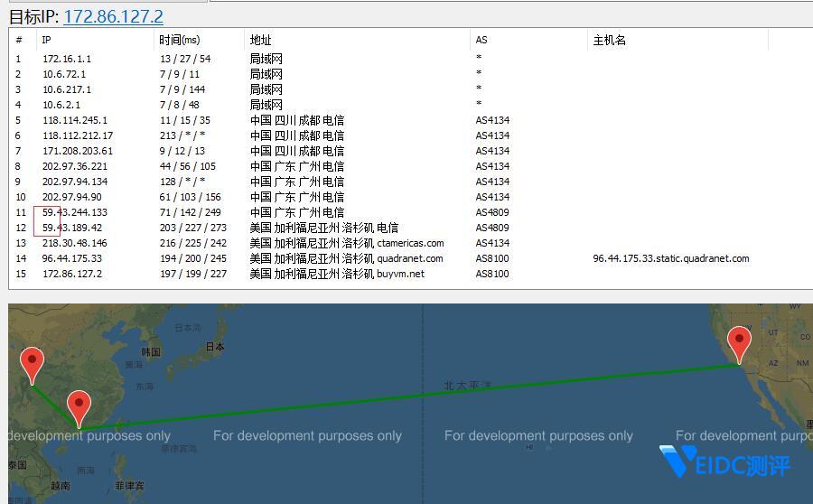Click the # column header

point(19,40)
